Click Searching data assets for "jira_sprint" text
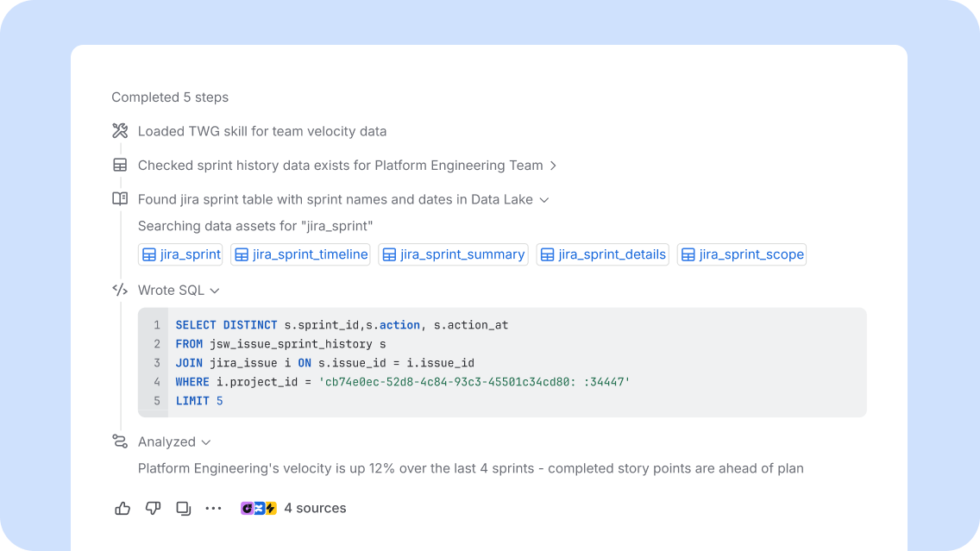 click(255, 226)
